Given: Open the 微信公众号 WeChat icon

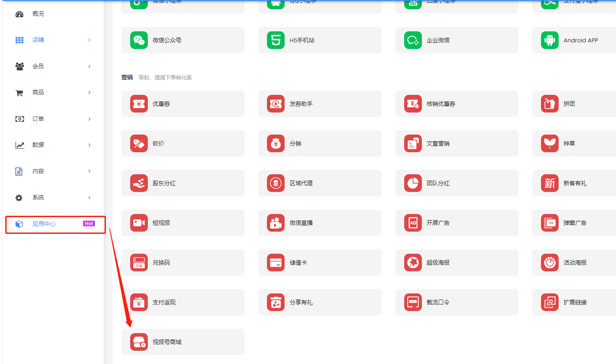Looking at the screenshot, I should click(x=139, y=40).
